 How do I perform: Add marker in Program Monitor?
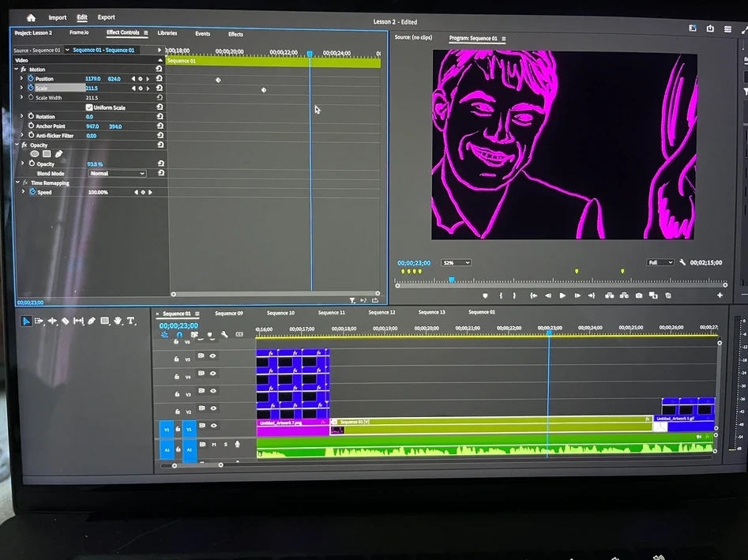pyautogui.click(x=485, y=295)
